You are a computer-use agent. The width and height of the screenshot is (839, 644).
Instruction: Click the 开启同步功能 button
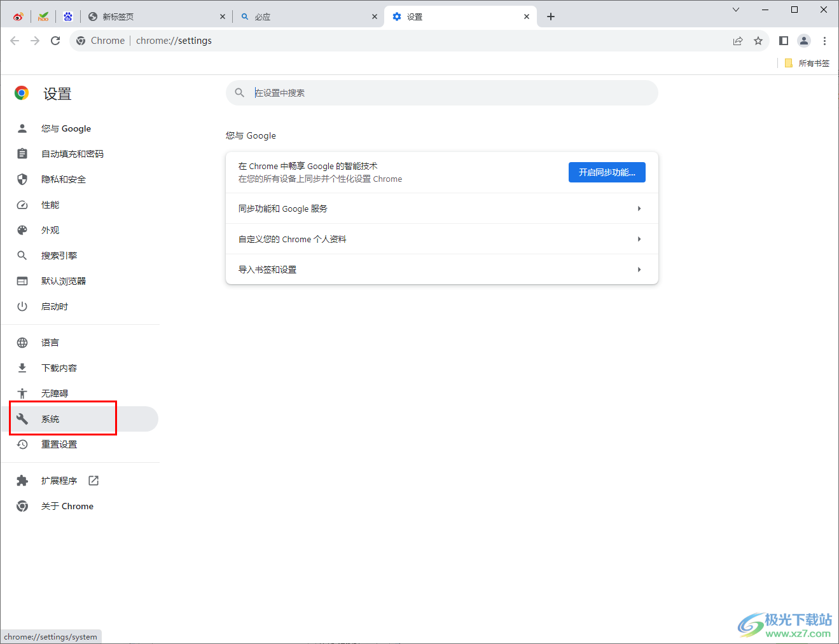click(607, 172)
